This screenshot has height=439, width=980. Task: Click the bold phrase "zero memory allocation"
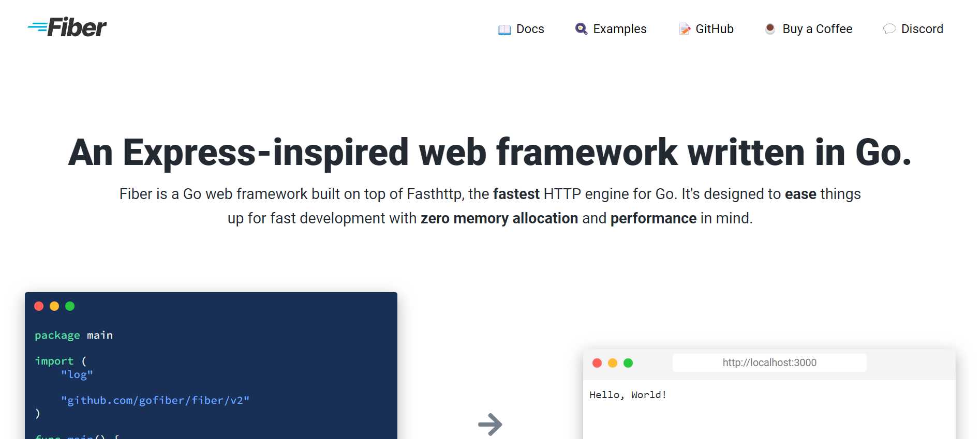point(499,218)
